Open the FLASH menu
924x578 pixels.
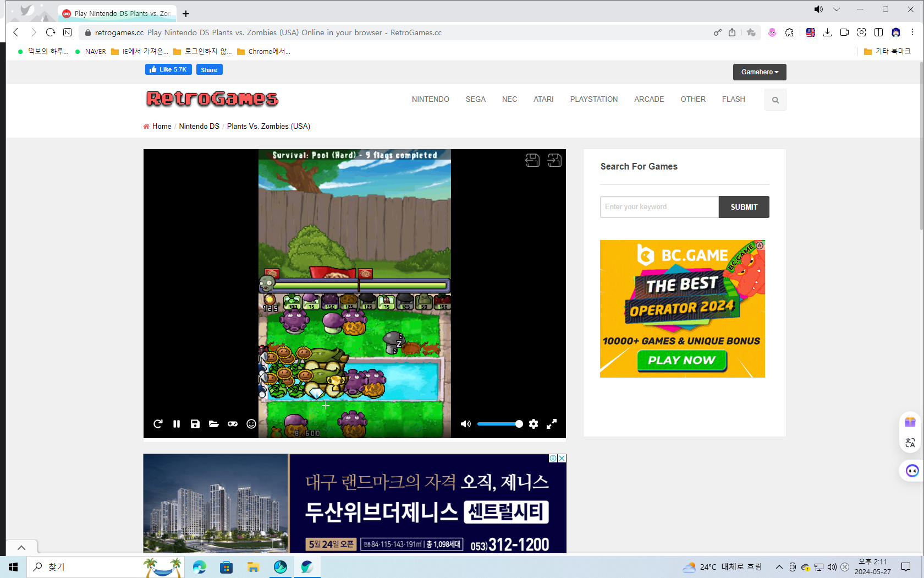click(x=734, y=99)
